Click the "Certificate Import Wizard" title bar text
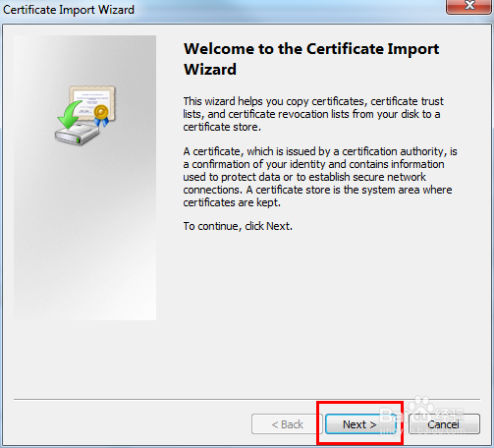494x448 pixels. point(69,10)
